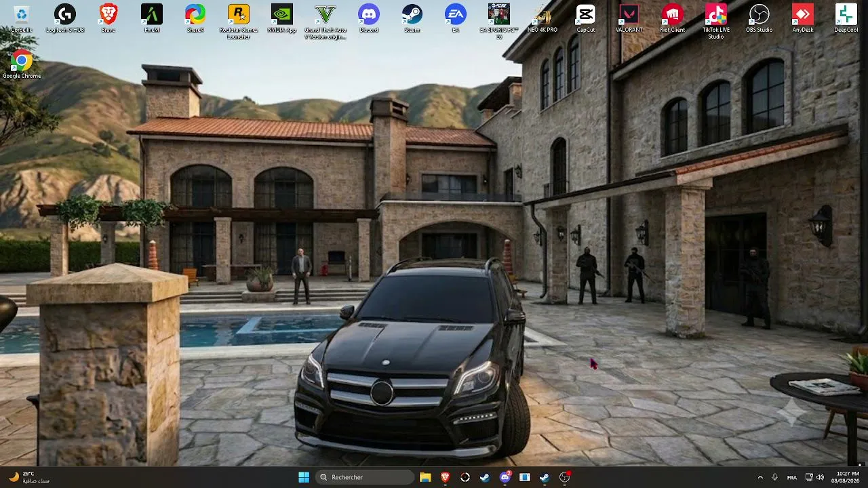The height and width of the screenshot is (488, 868).
Task: Select the EA SPORTS FC 26 shortcut
Action: coord(499,22)
